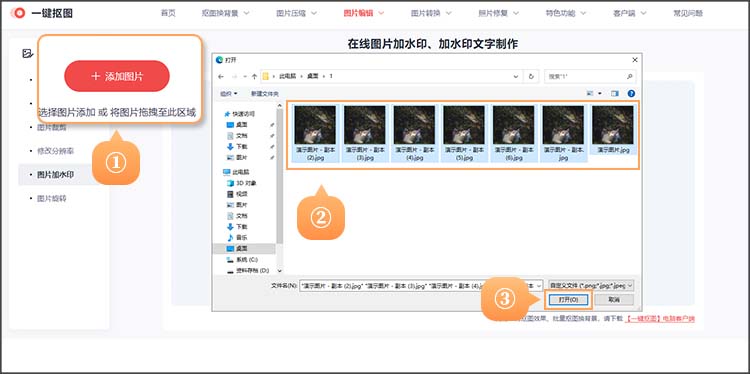750x374 pixels.
Task: Open the 照片修复 nav menu
Action: point(498,13)
